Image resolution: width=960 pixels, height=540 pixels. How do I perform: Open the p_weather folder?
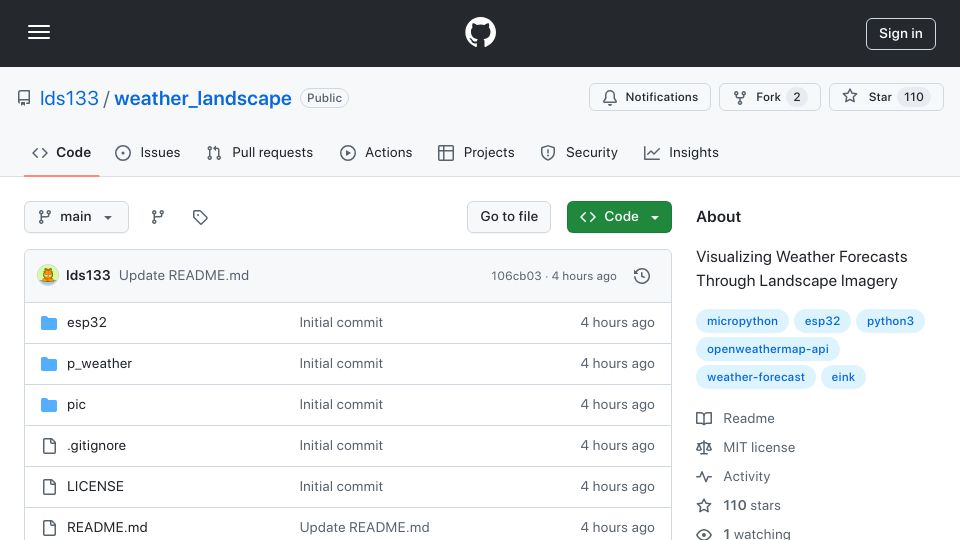(99, 364)
